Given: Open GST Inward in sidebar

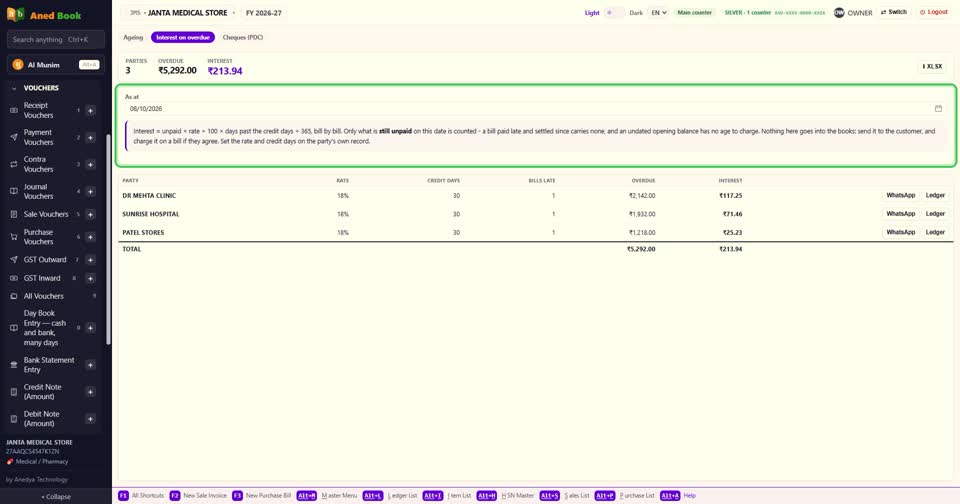Looking at the screenshot, I should [x=42, y=278].
